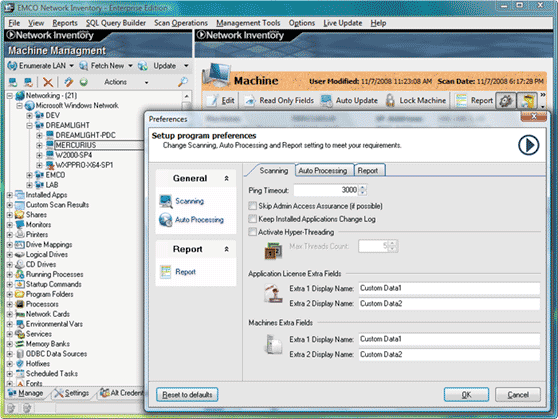The image size is (558, 419).
Task: Expand the LAB domain node
Action: click(x=30, y=185)
